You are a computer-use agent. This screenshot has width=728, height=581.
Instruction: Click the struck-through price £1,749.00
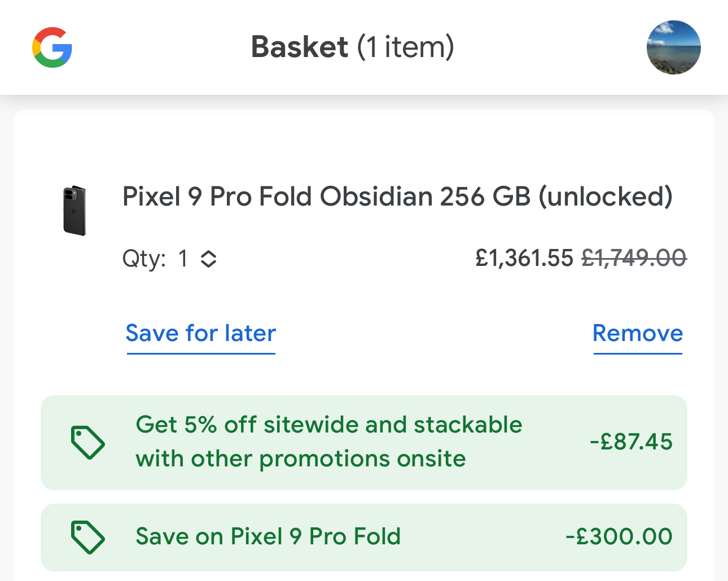(x=633, y=258)
